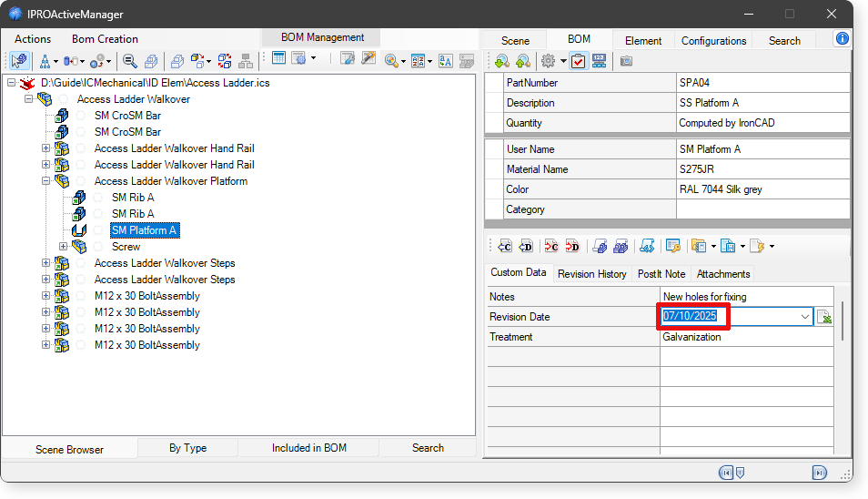Viewport: 868px width, 499px height.
Task: Click the wrench table icon
Action: [348, 58]
